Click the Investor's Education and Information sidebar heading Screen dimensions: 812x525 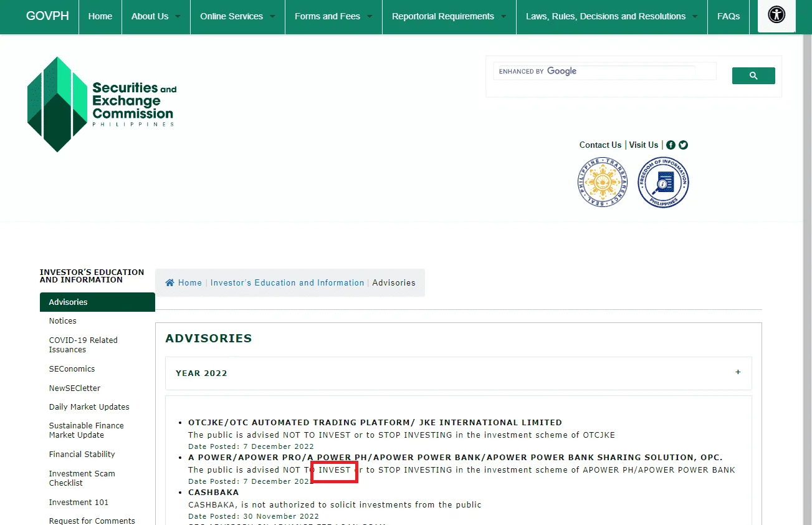click(x=92, y=276)
